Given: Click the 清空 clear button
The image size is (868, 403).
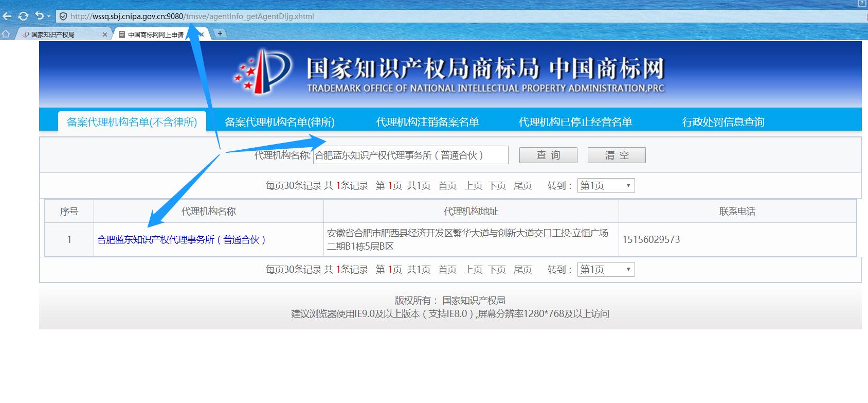Looking at the screenshot, I should pyautogui.click(x=617, y=155).
